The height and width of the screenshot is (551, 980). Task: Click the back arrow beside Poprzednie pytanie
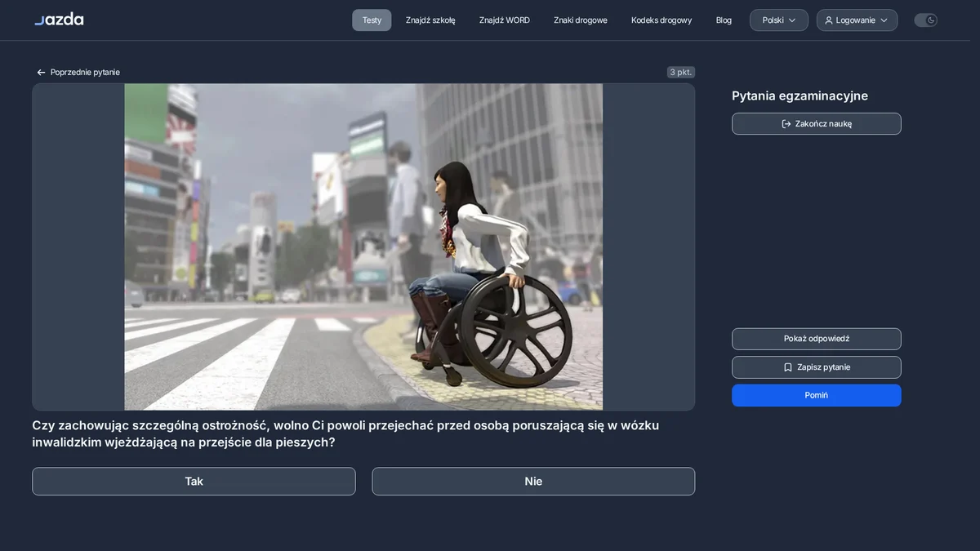coord(41,73)
